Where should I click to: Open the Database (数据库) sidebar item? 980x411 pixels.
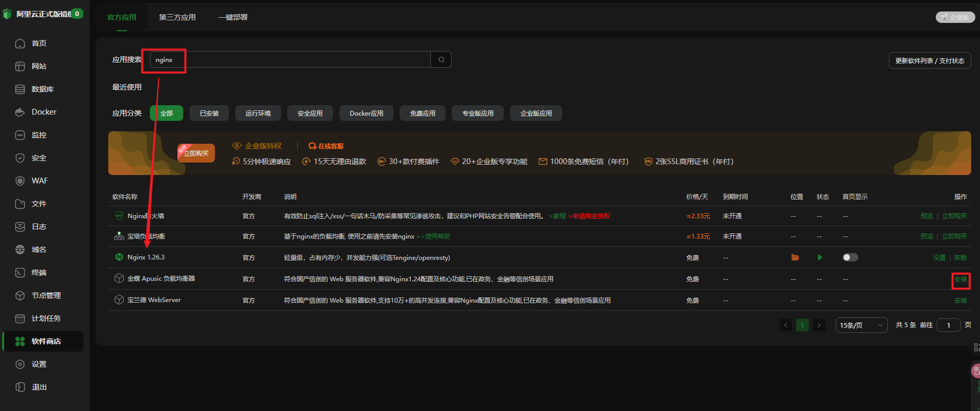click(42, 89)
